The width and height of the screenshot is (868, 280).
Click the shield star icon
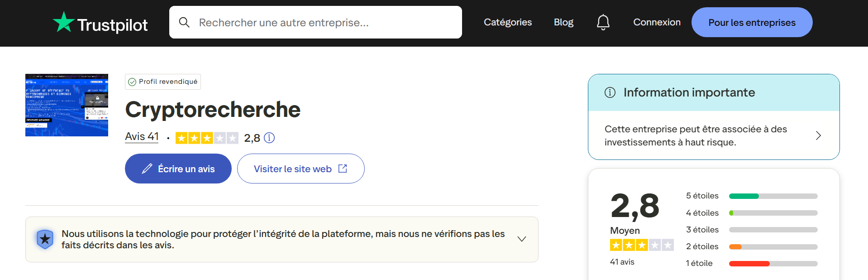[45, 239]
